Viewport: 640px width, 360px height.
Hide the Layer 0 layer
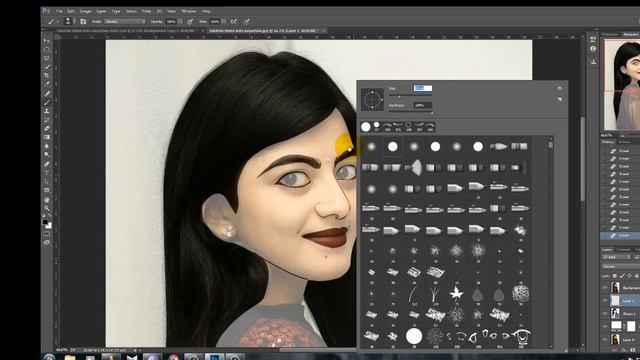tap(604, 339)
